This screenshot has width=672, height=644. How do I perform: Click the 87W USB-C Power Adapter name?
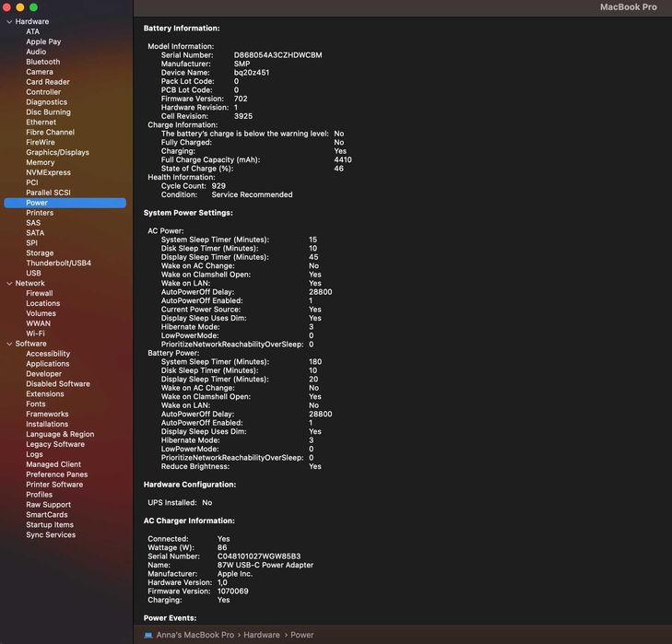[265, 565]
